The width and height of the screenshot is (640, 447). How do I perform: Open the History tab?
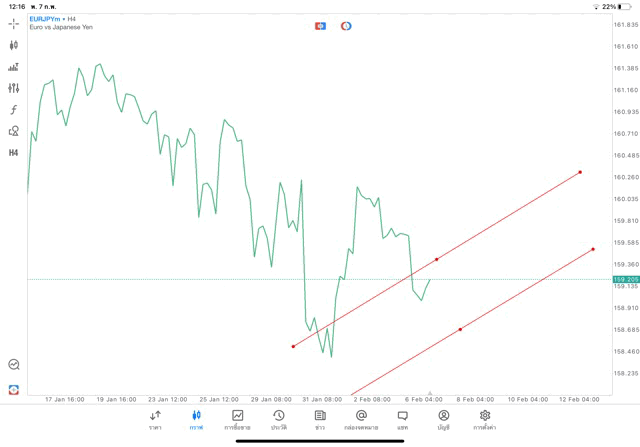[278, 419]
